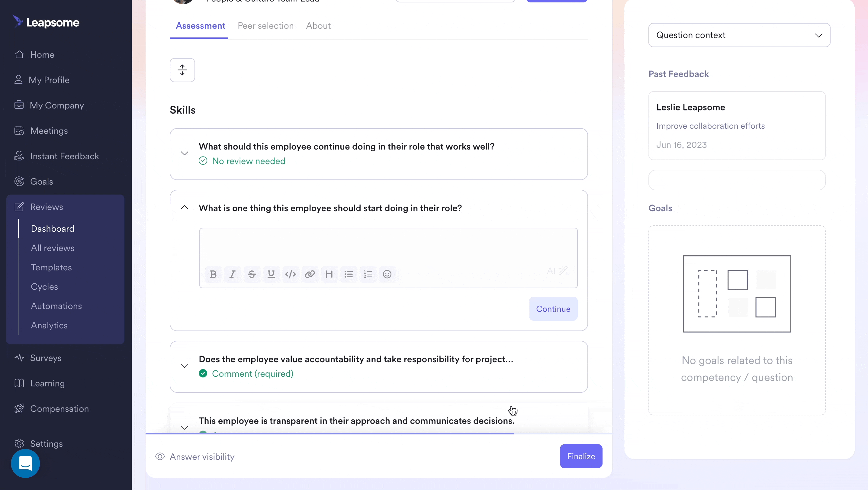
Task: Click 'Improve collaboration efforts' text
Action: (x=710, y=126)
